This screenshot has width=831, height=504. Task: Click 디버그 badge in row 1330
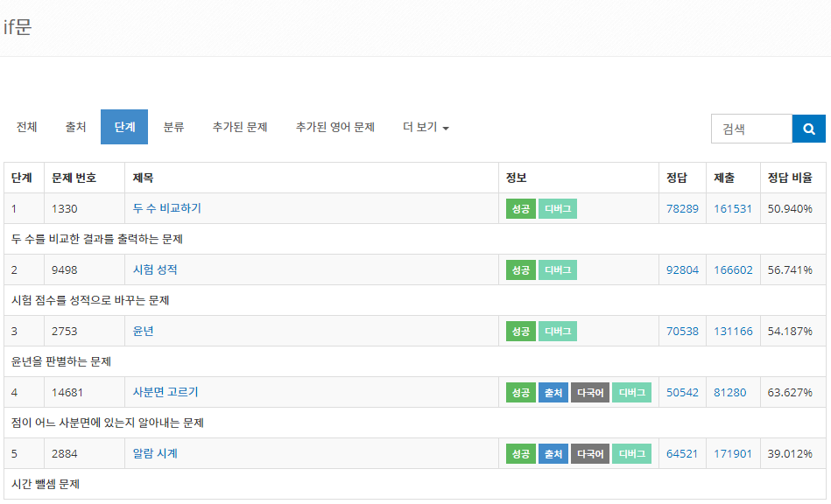click(x=558, y=208)
